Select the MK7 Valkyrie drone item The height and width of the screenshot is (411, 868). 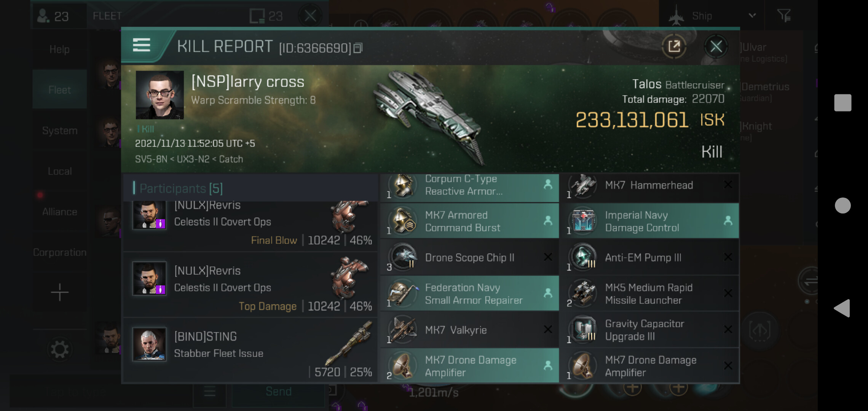click(470, 330)
